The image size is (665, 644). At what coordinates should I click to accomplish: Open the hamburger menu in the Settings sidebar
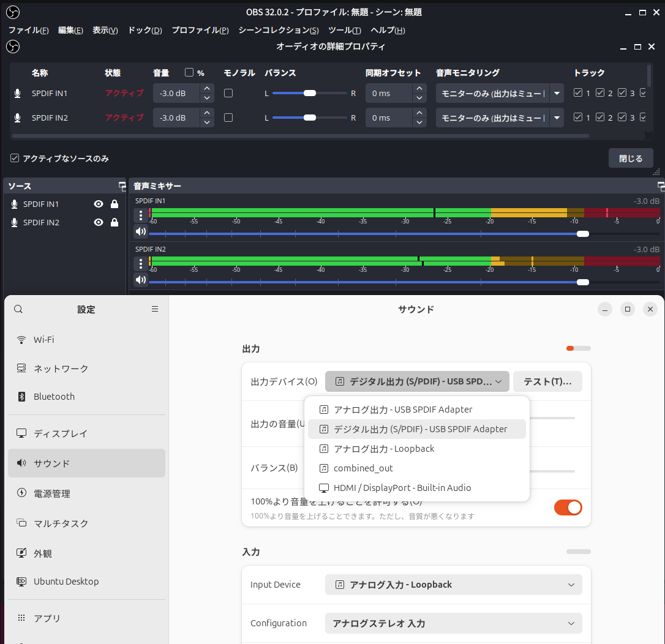(x=155, y=309)
